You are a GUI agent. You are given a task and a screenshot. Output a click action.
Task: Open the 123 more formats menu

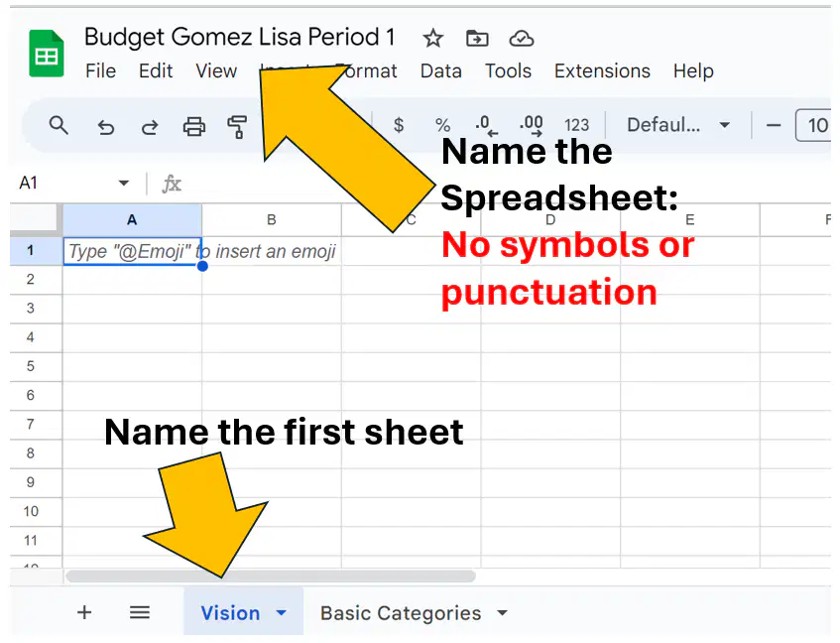click(x=576, y=125)
